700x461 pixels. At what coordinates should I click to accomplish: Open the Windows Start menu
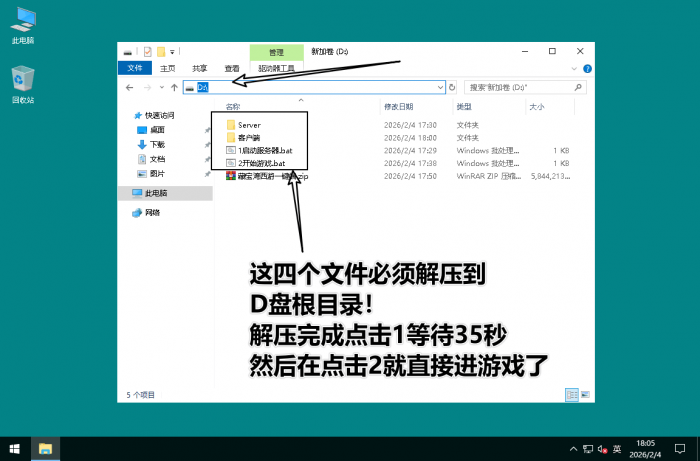tap(14, 449)
